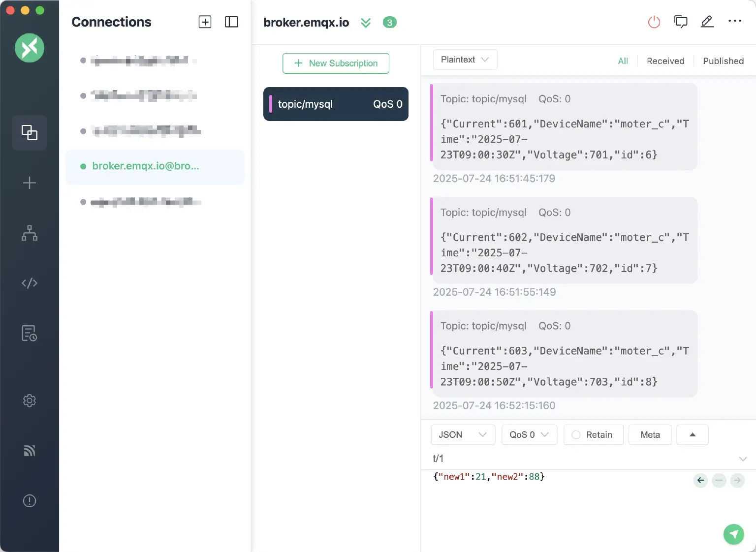This screenshot has height=552, width=756.
Task: Expand the JSON payload type dropdown
Action: (463, 435)
